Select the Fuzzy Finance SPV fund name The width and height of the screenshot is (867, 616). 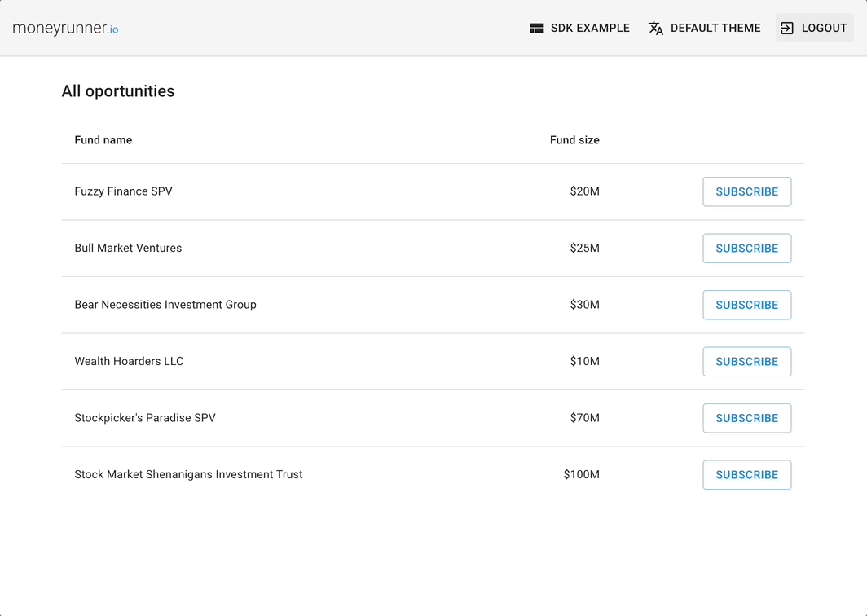pyautogui.click(x=124, y=191)
